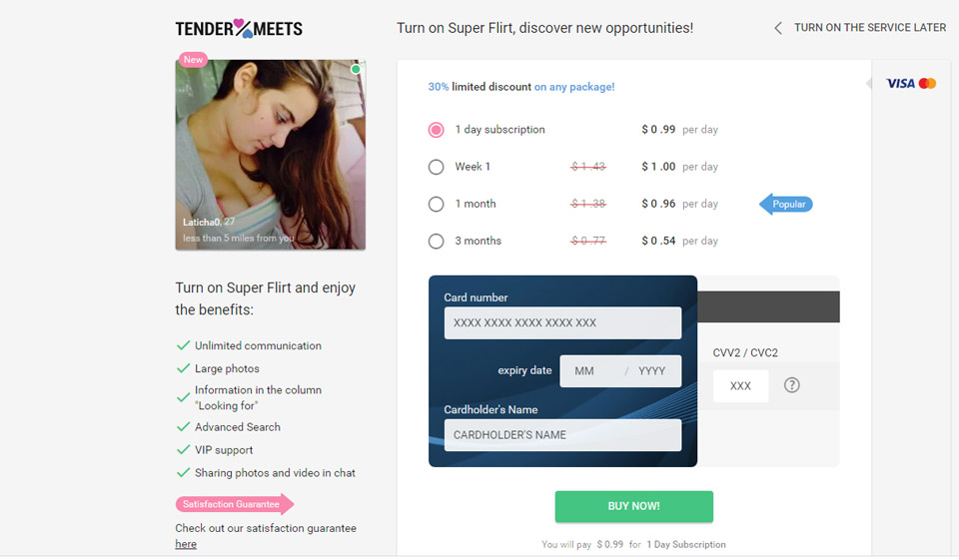Focus the Card number input field

pos(562,322)
